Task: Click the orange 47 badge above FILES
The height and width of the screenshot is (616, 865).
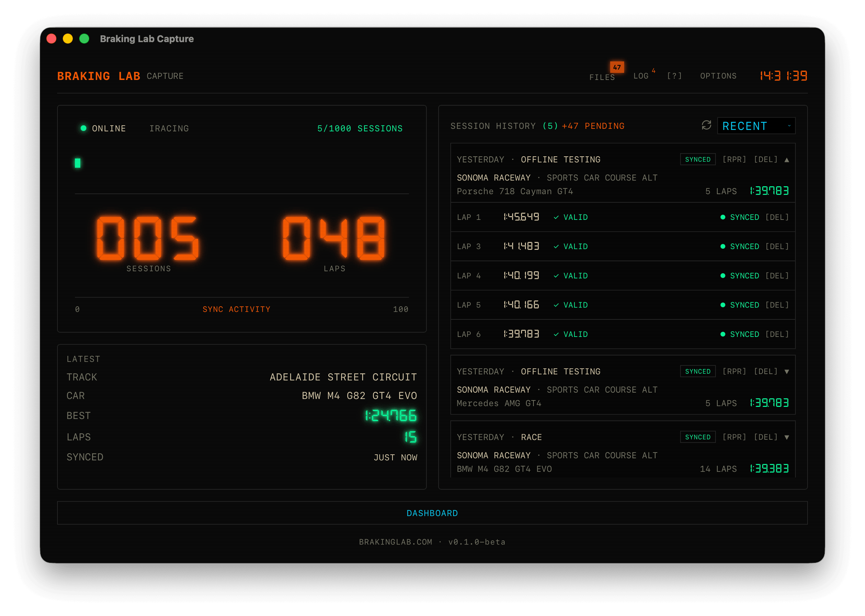Action: click(x=617, y=67)
